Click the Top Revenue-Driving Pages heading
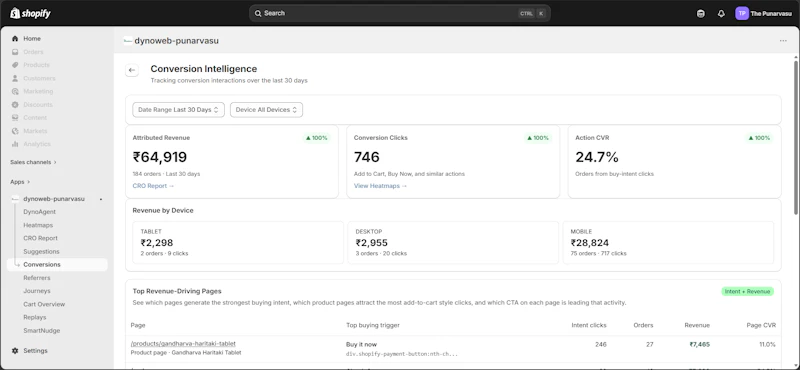This screenshot has width=800, height=370. click(177, 291)
